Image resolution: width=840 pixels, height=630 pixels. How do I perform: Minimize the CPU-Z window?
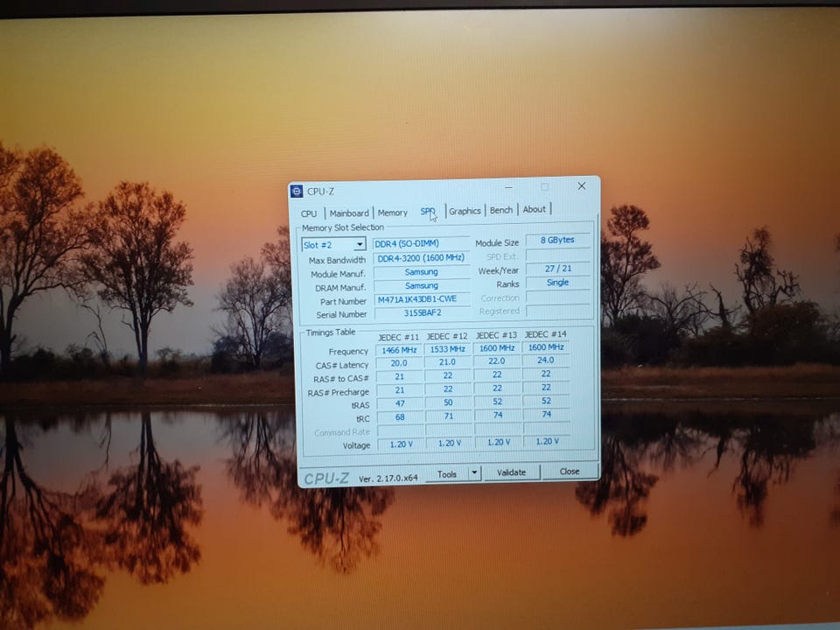click(507, 187)
